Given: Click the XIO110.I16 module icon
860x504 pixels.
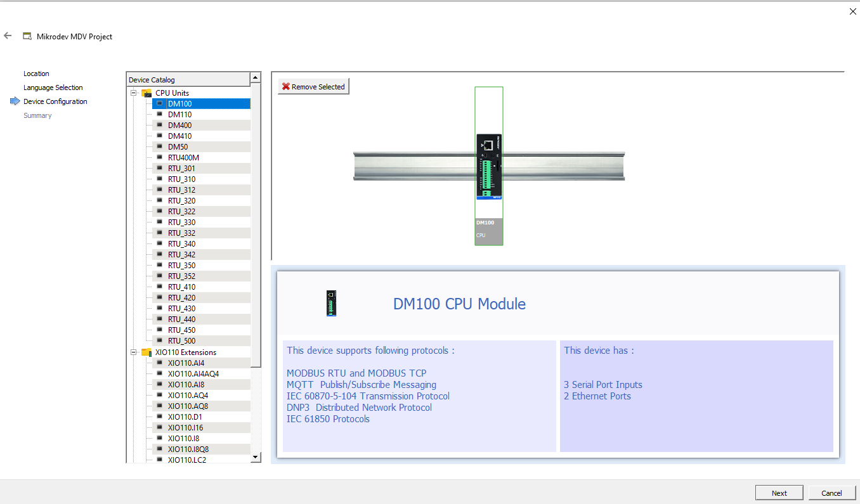Looking at the screenshot, I should [160, 427].
